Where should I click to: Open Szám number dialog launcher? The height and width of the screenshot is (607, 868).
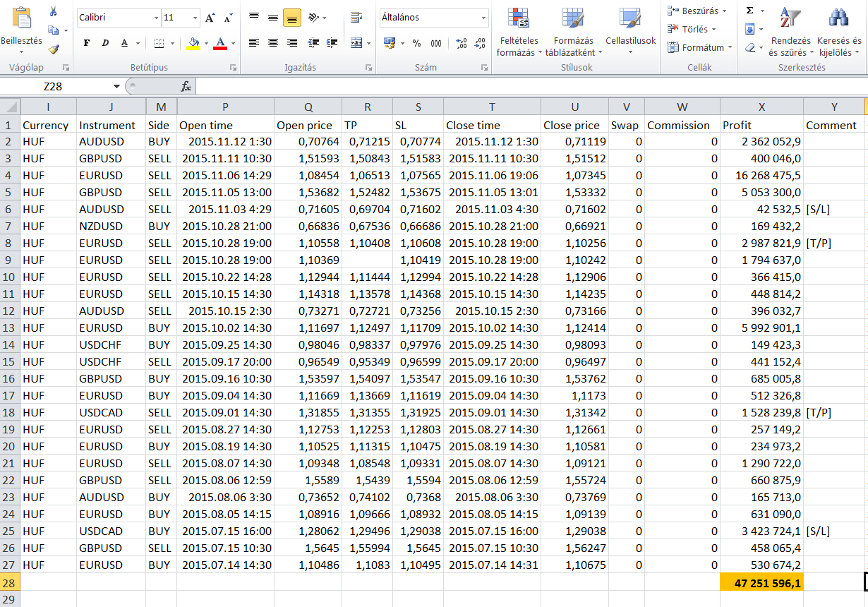tap(485, 68)
